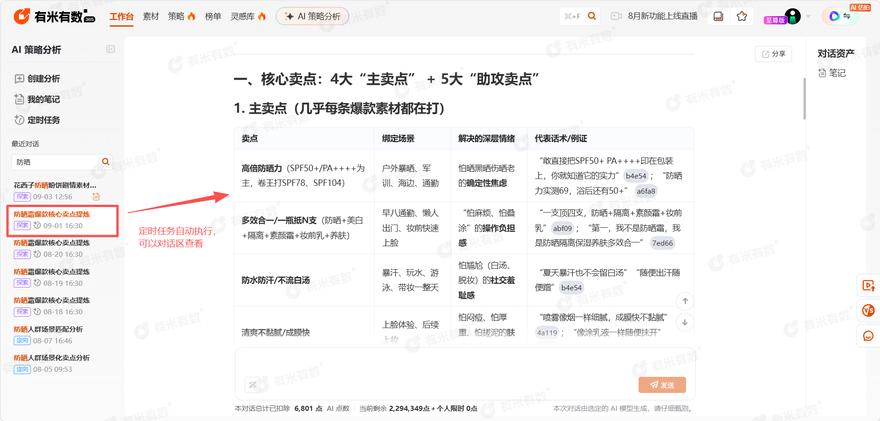Click the 防晒 conversation search field
The width and height of the screenshot is (880, 421).
coord(55,162)
